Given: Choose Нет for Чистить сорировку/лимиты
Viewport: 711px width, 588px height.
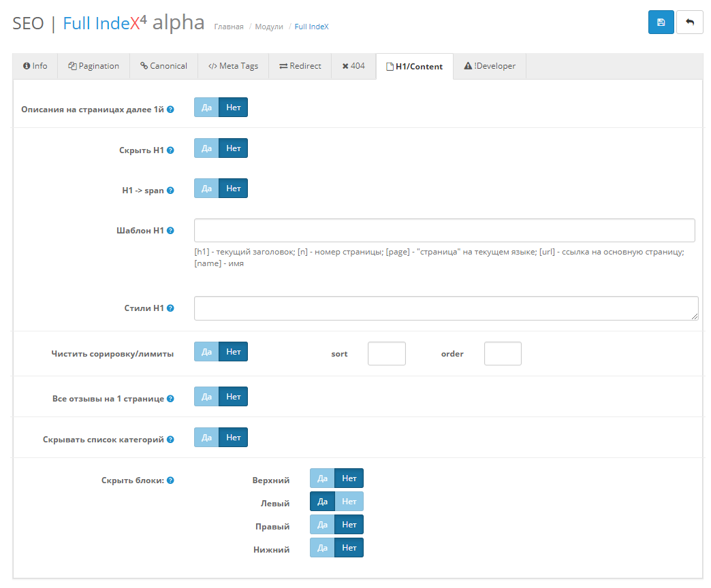Looking at the screenshot, I should coord(233,352).
